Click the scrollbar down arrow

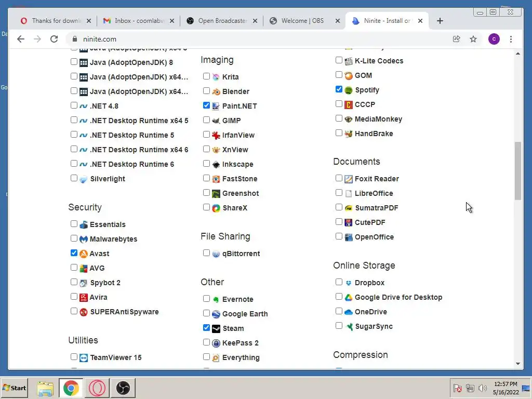518,363
